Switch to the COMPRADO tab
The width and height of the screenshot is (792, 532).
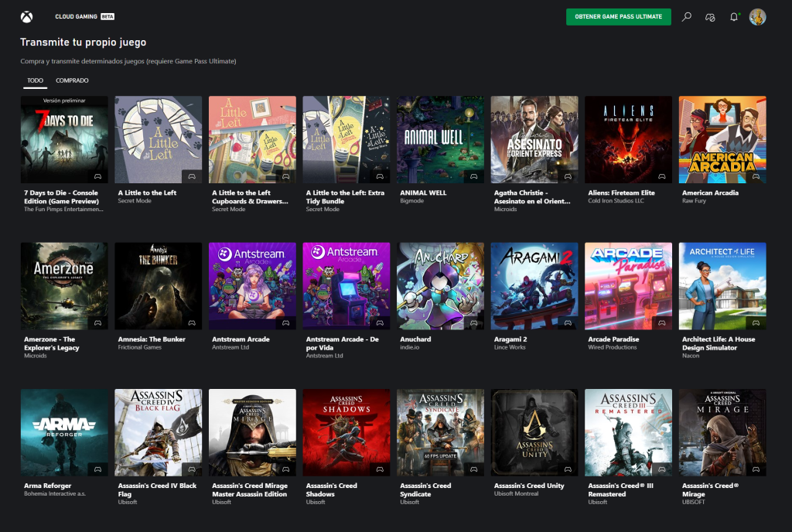coord(72,80)
